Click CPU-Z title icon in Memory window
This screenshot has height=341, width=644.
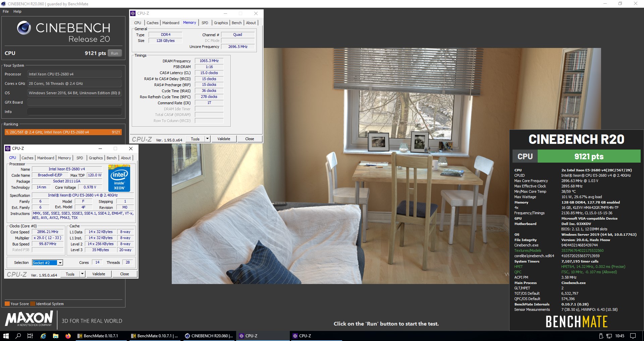(133, 13)
